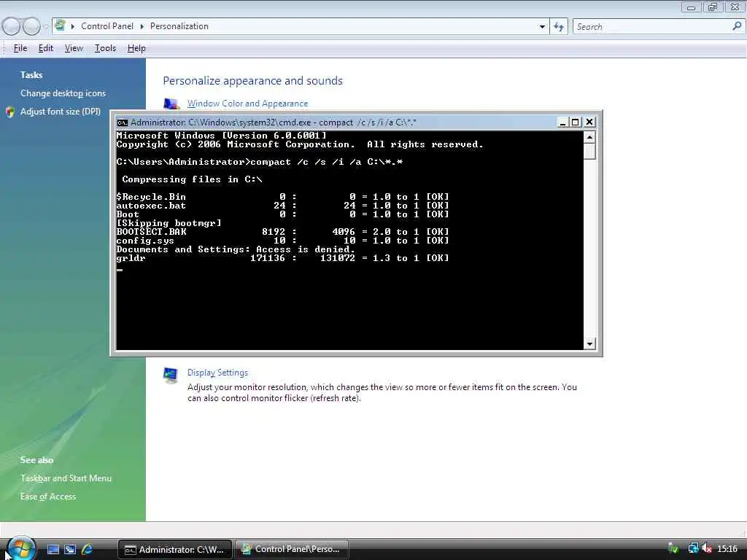Screen dimensions: 747x560
Task: Launch Internet Explorer from quick launch
Action: coord(88,549)
